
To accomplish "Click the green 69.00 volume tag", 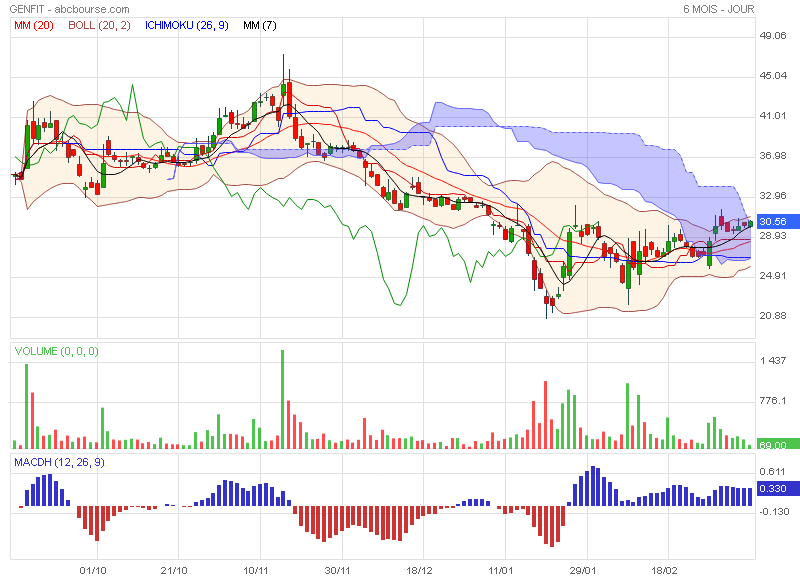I will [x=778, y=445].
